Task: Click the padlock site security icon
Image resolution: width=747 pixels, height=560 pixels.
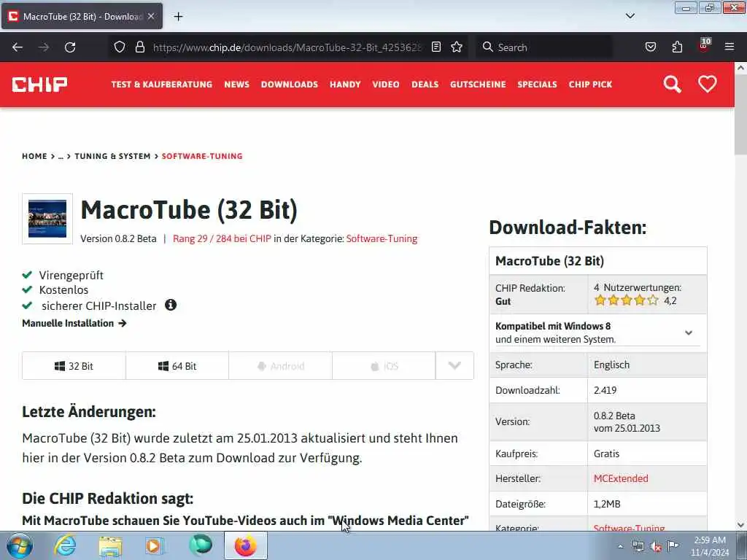Action: point(139,47)
